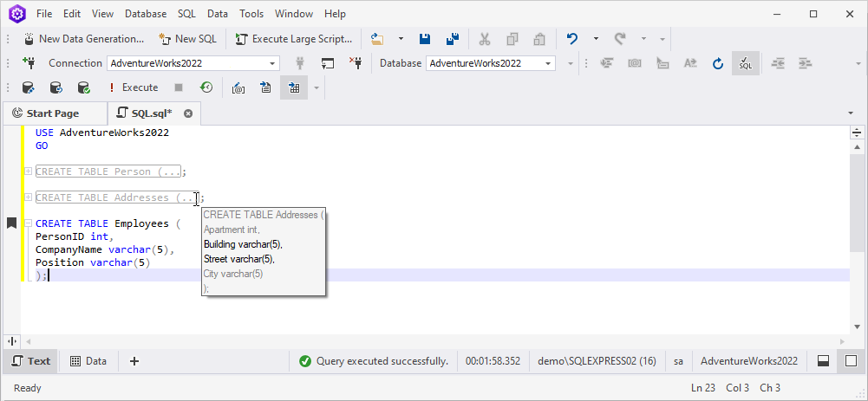The width and height of the screenshot is (868, 401).
Task: Click the New Connection plug icon
Action: (x=29, y=63)
